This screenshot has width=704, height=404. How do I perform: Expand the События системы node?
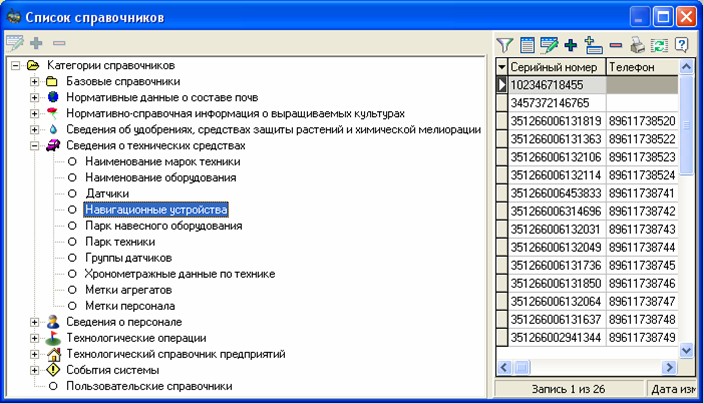click(x=34, y=370)
